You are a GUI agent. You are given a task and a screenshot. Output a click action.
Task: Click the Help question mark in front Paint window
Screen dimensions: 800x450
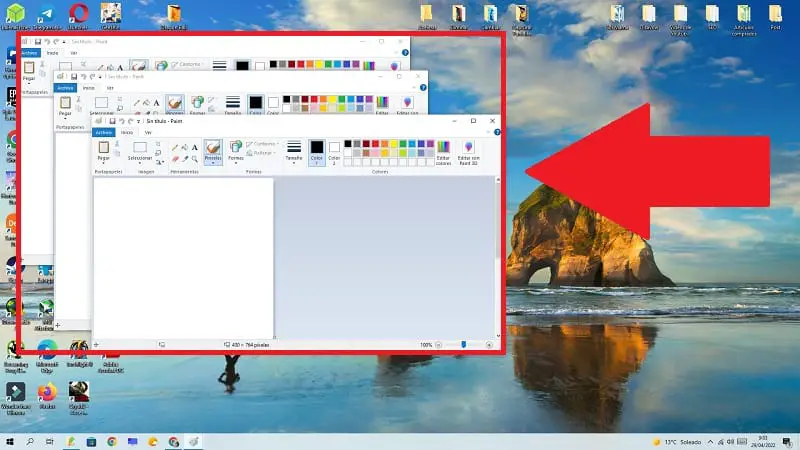click(x=497, y=132)
